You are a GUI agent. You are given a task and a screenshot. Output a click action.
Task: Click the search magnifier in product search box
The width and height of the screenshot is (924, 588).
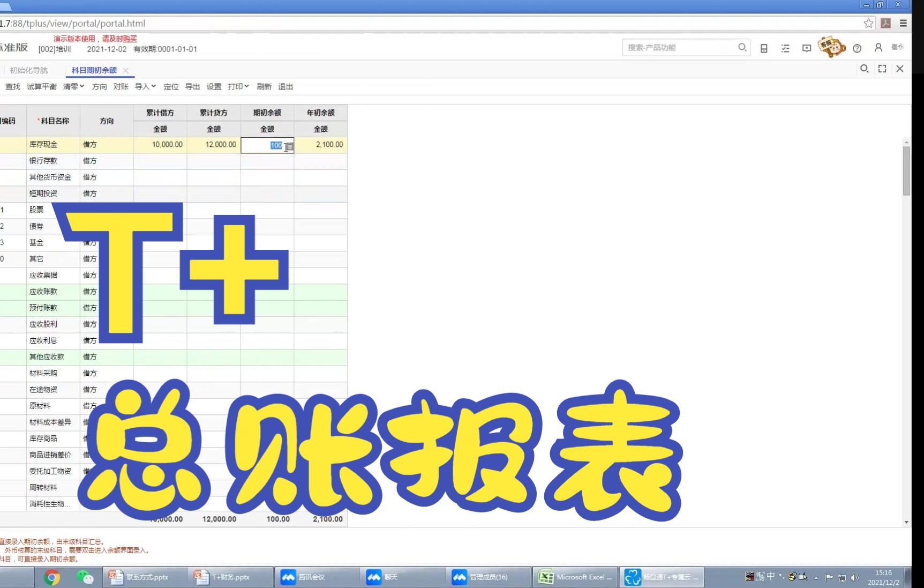click(x=742, y=47)
